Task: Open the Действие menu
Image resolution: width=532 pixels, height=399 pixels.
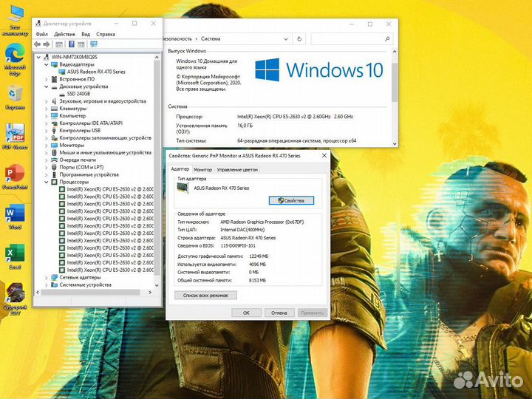Action: (64, 34)
